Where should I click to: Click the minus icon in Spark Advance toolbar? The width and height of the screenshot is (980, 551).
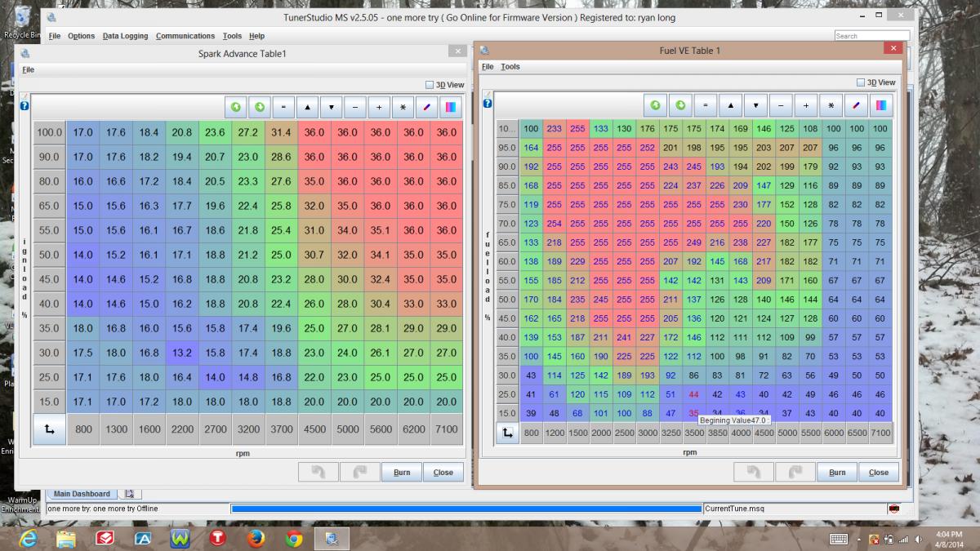click(355, 107)
